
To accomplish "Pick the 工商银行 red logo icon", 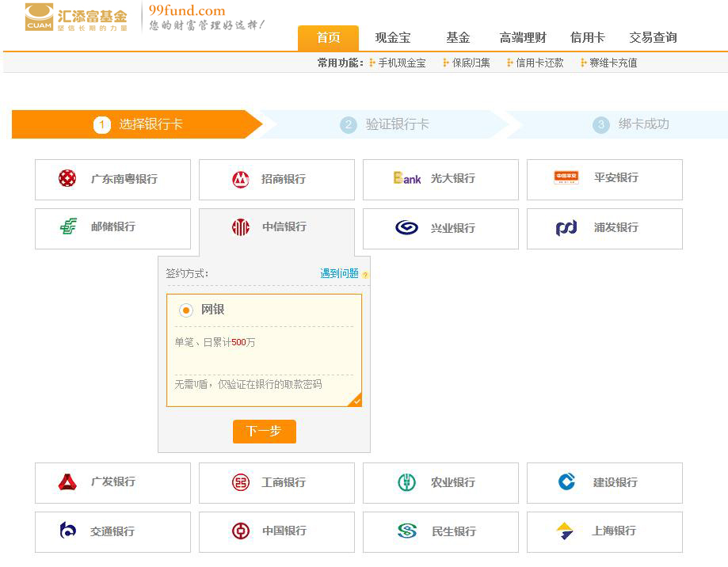I will [241, 482].
